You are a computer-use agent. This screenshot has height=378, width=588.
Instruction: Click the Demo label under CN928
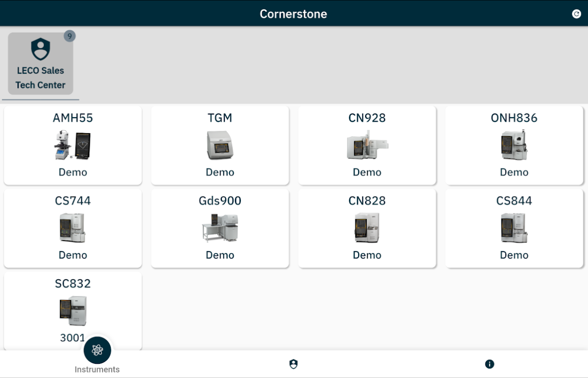pyautogui.click(x=367, y=172)
